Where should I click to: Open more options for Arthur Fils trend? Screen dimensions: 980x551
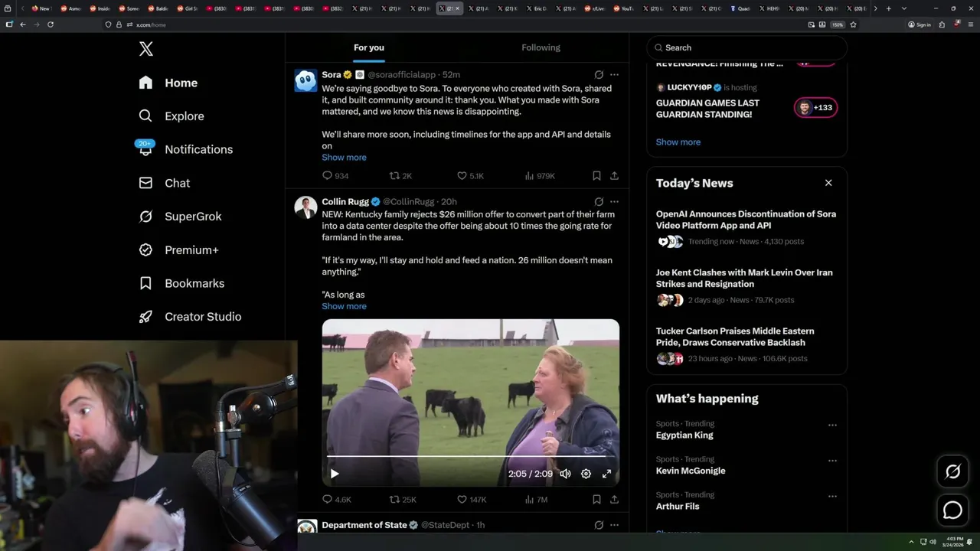coord(832,497)
